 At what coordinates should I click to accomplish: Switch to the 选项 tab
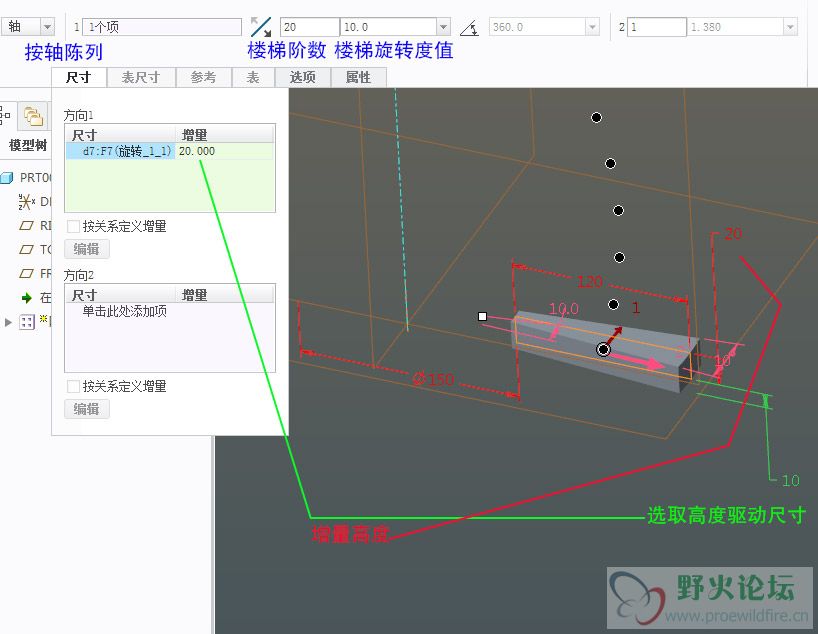(x=303, y=77)
